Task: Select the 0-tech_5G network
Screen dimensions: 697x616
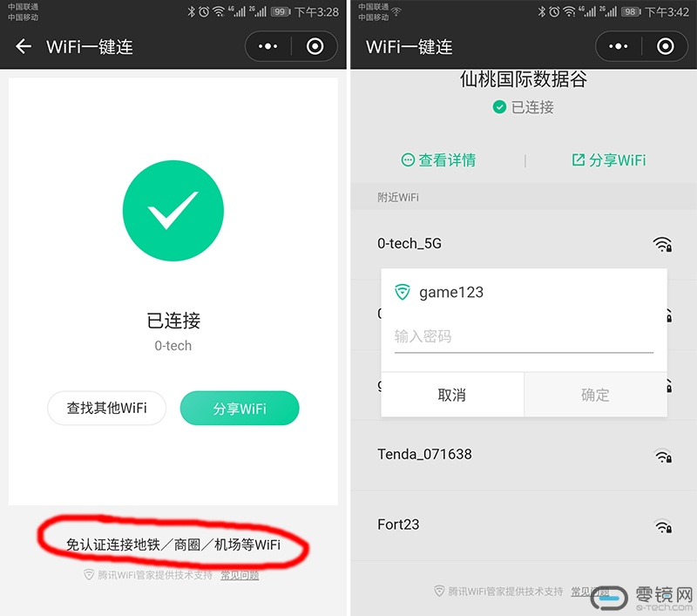Action: [524, 244]
